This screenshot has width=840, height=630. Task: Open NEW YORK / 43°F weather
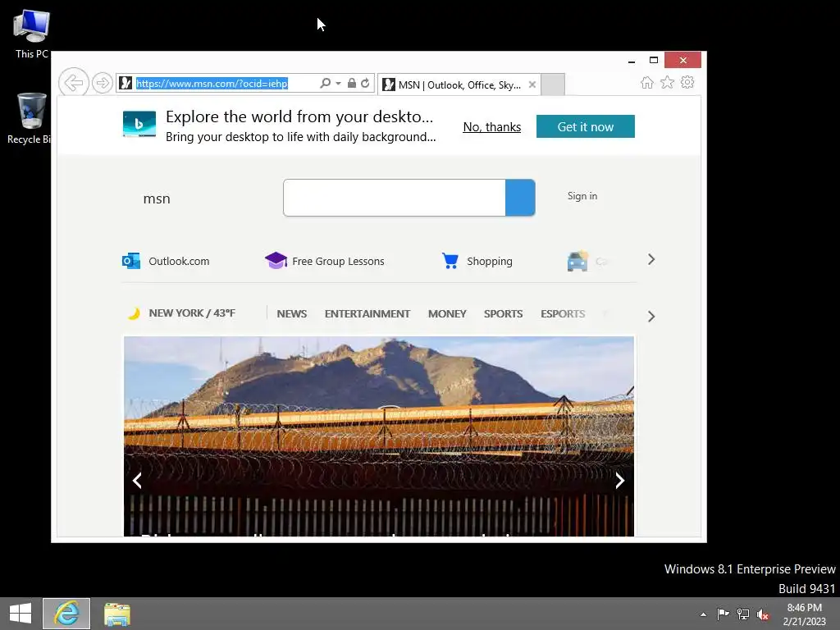point(192,313)
